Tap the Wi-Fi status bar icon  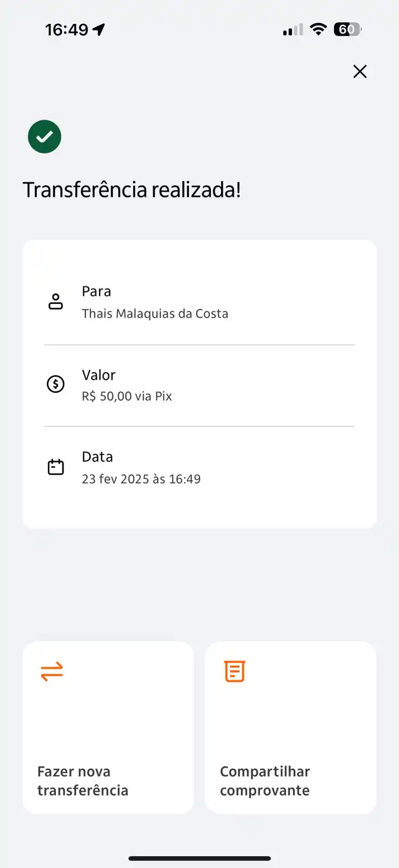click(x=318, y=29)
